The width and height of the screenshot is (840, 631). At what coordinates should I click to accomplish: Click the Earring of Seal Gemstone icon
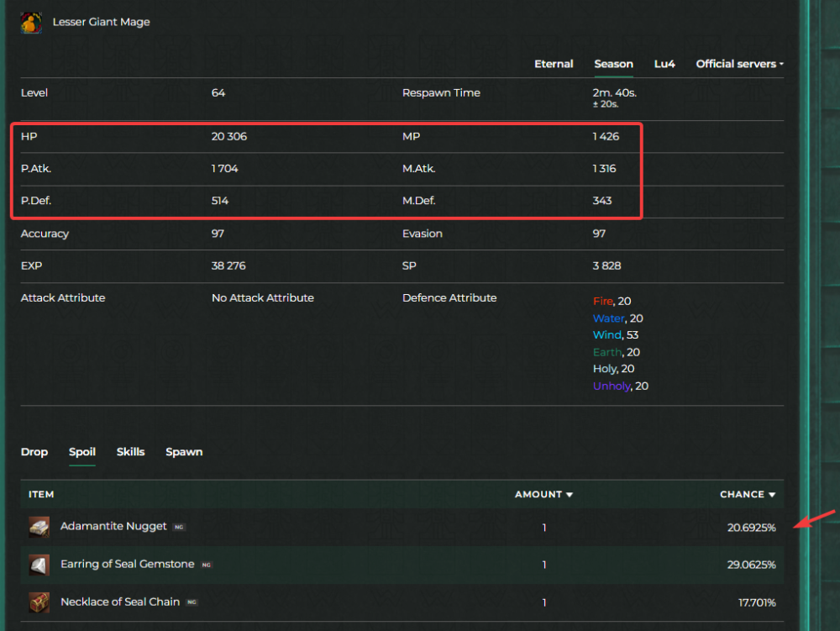point(39,565)
